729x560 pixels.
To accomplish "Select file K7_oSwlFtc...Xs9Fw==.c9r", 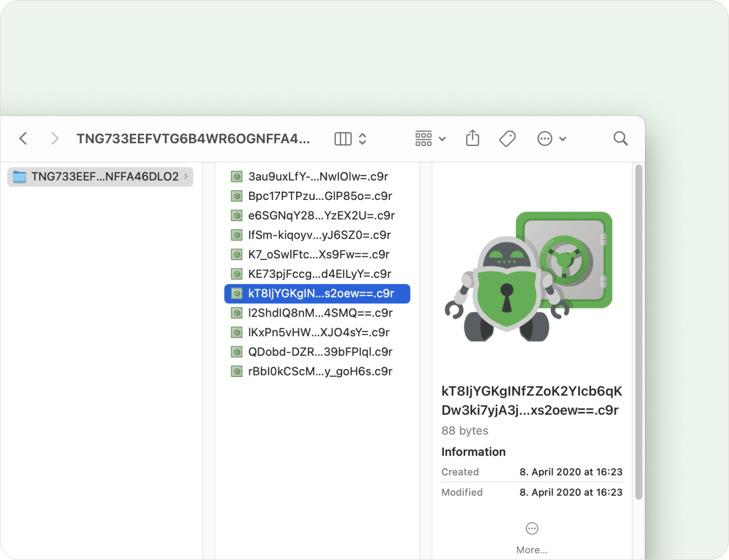I will click(317, 255).
